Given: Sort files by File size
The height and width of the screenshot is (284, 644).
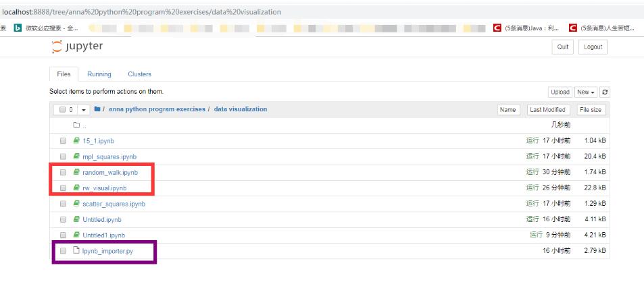Looking at the screenshot, I should pyautogui.click(x=591, y=110).
